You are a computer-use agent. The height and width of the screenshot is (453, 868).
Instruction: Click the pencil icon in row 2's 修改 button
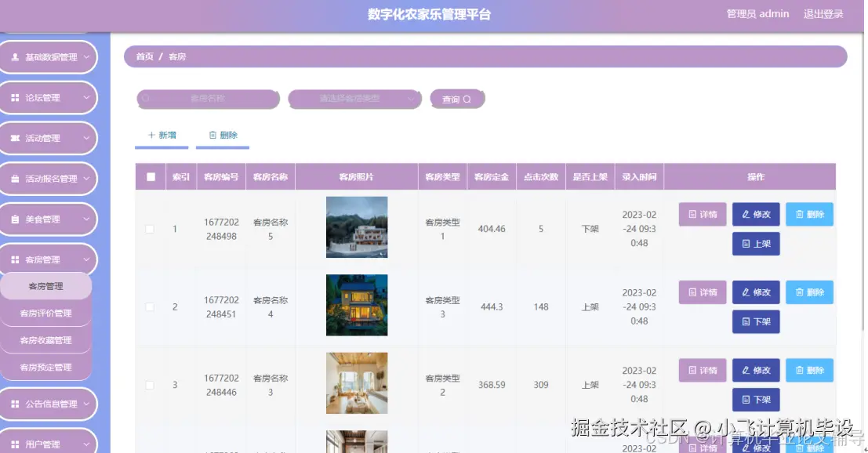(x=746, y=292)
